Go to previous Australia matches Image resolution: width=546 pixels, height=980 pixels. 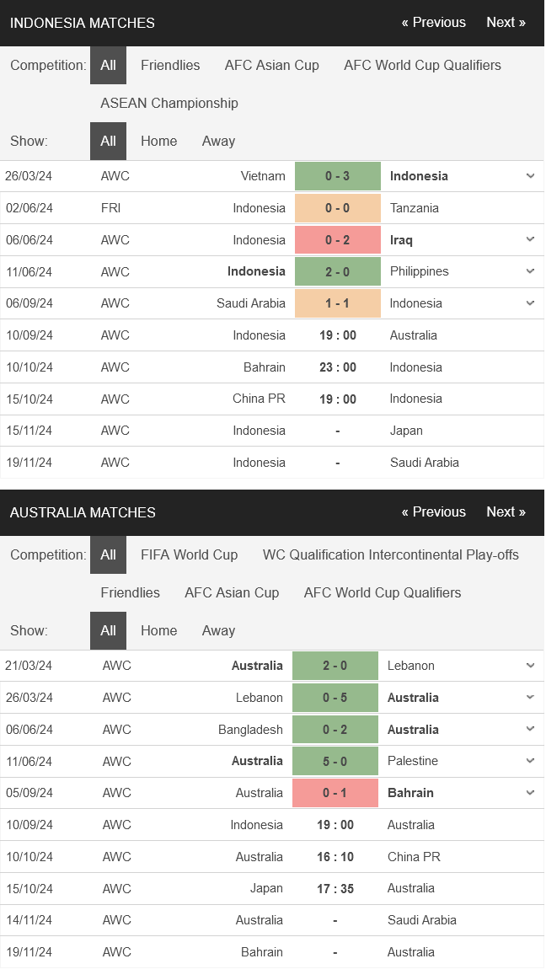pos(433,512)
